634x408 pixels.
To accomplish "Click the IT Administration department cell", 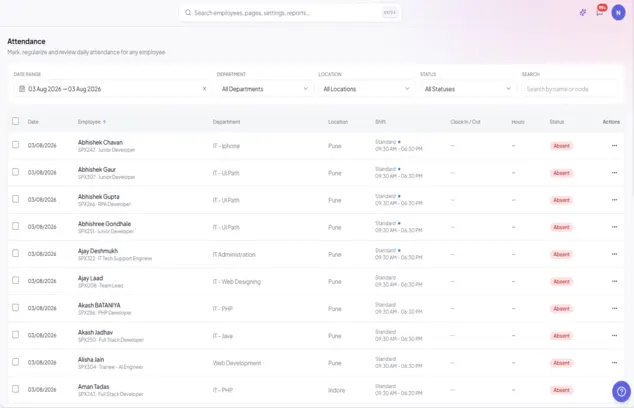I will (x=234, y=254).
